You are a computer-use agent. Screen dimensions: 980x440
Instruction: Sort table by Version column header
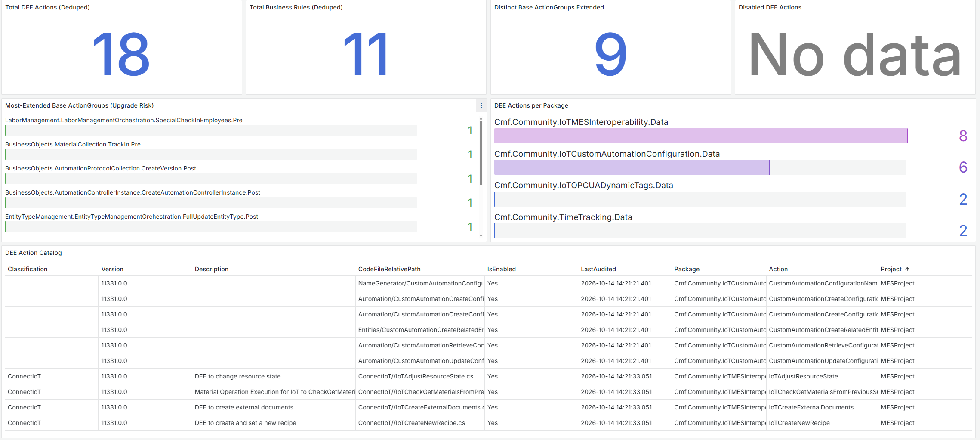112,269
